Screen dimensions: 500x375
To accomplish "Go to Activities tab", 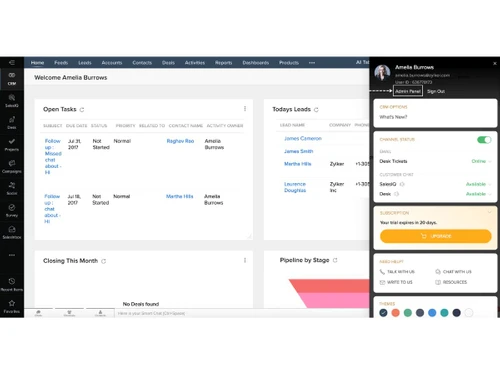I will [x=195, y=63].
